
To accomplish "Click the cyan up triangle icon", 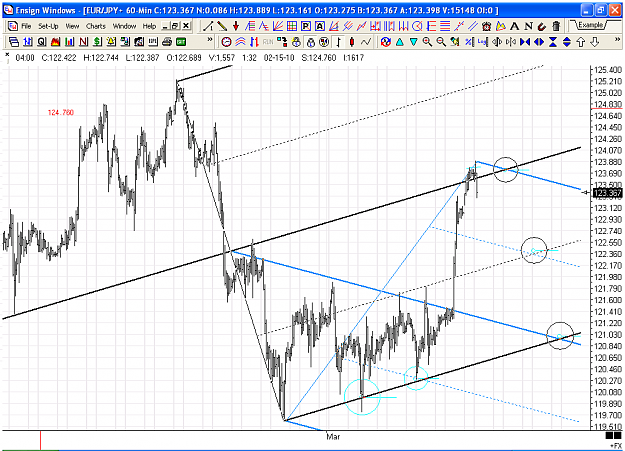I will click(x=399, y=41).
